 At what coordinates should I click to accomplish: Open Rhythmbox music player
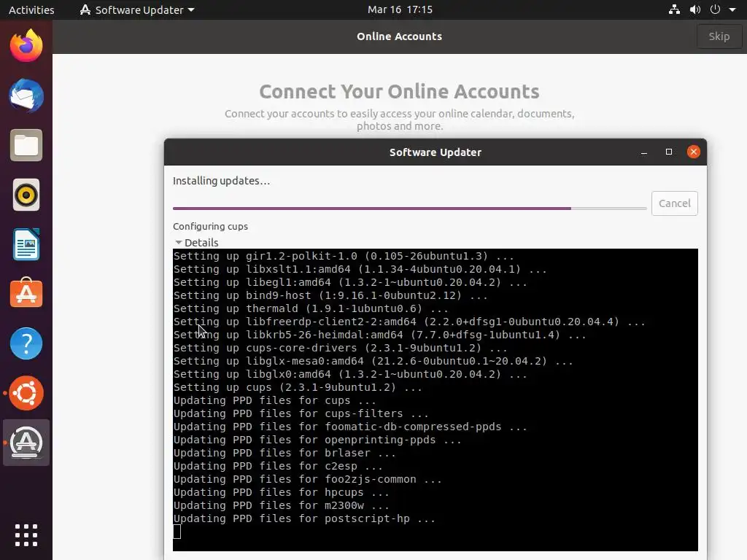[x=26, y=195]
